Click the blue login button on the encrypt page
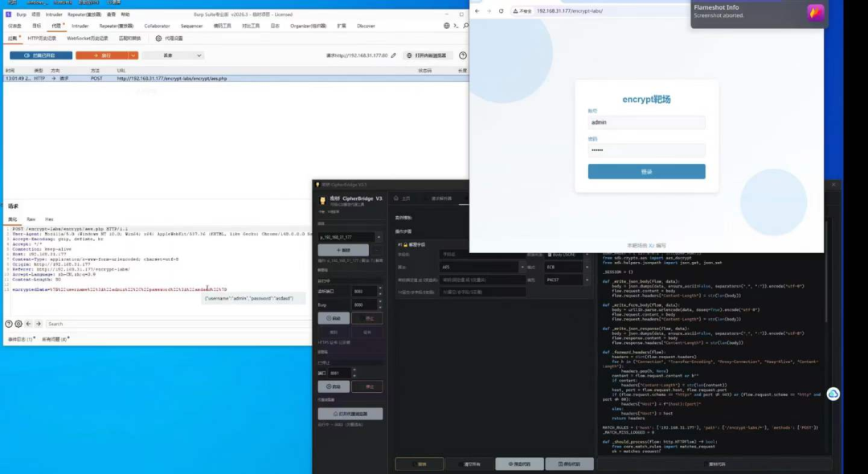Viewport: 868px width, 474px height. point(646,171)
